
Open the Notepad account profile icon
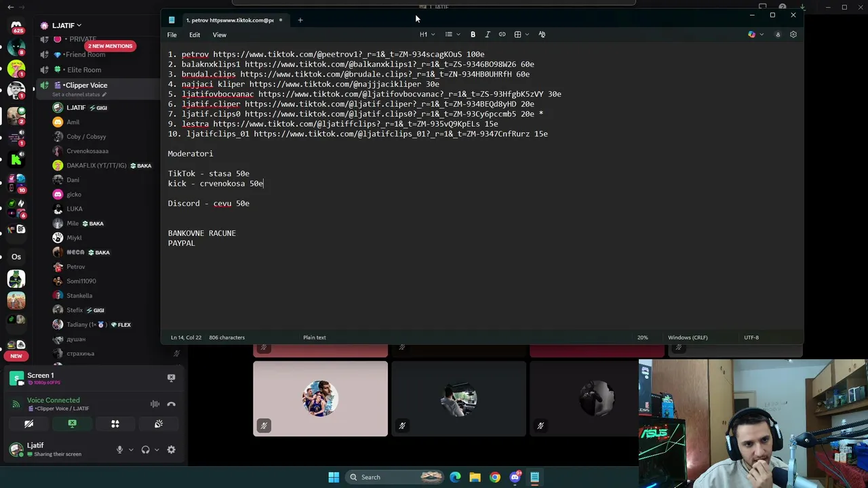point(778,35)
